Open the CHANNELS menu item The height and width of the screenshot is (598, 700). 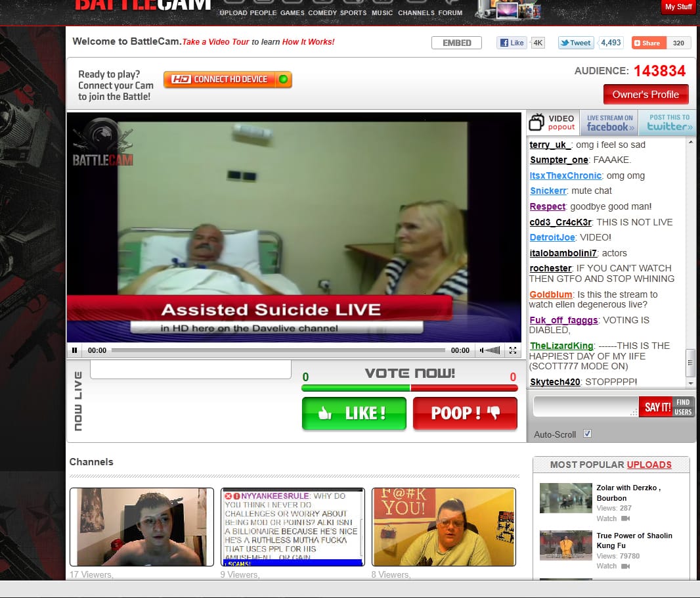click(x=416, y=13)
